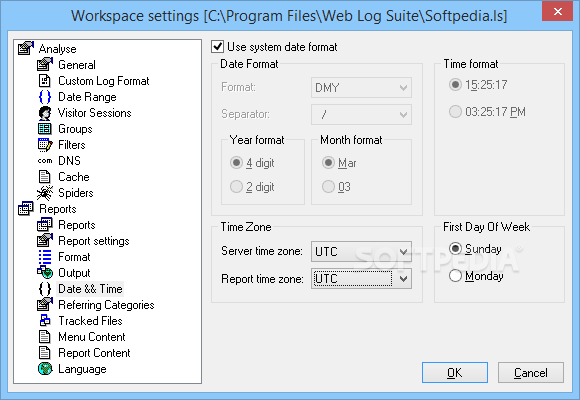Click the Date && Time braces icon
Image resolution: width=580 pixels, height=400 pixels.
(45, 289)
